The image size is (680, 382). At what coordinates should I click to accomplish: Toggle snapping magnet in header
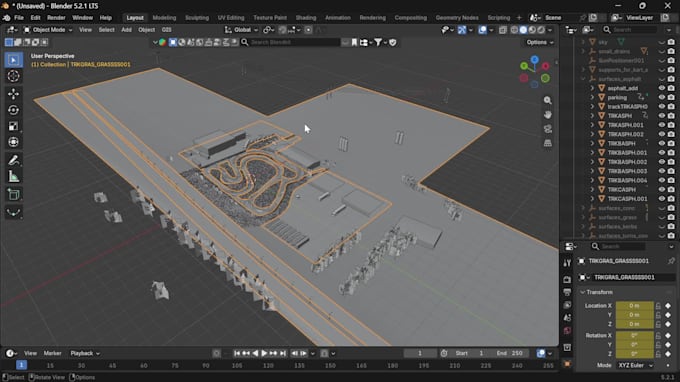[x=282, y=30]
